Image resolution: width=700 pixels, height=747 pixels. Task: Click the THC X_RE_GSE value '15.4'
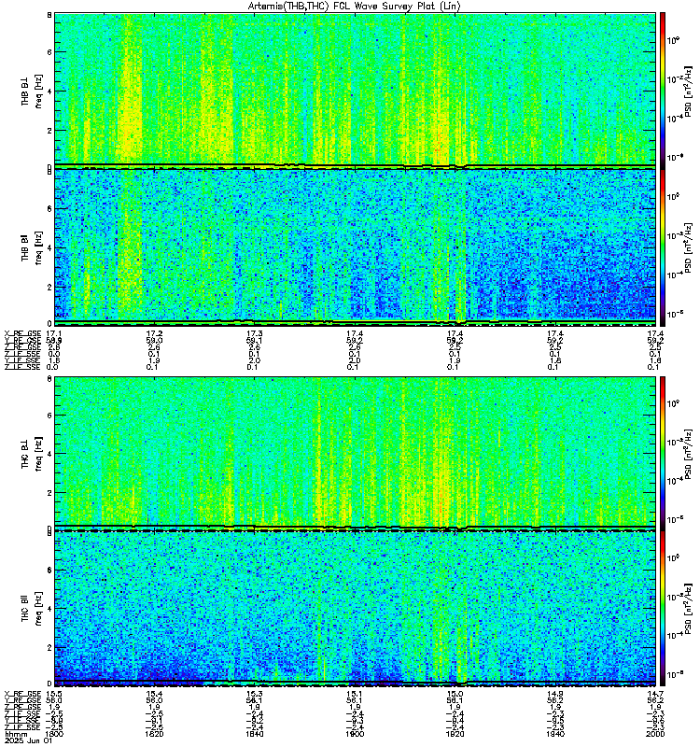[154, 694]
